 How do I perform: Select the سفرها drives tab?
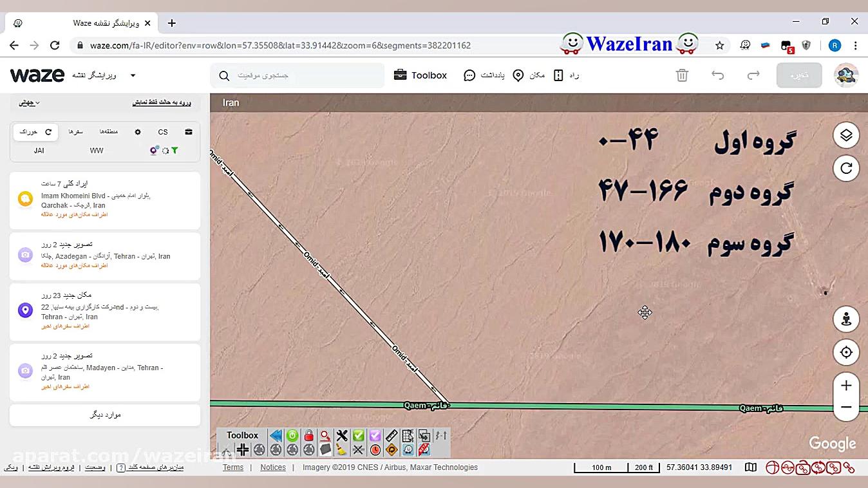76,132
